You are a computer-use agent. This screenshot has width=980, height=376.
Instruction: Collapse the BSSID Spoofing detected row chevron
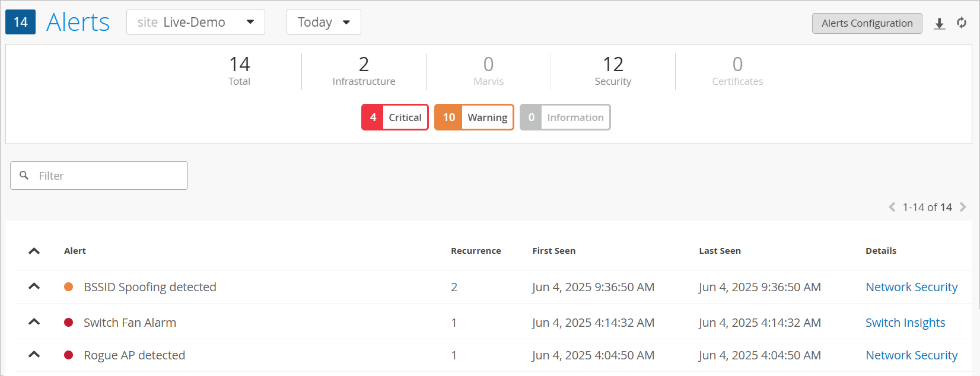coord(34,286)
